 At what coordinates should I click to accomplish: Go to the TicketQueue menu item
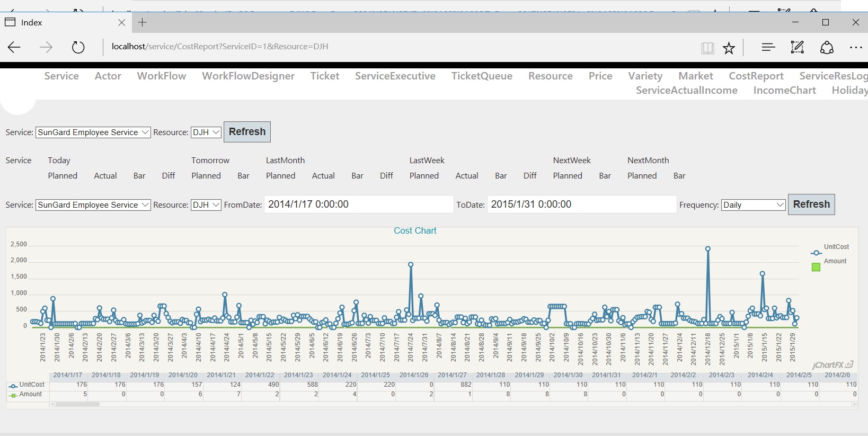click(x=482, y=76)
